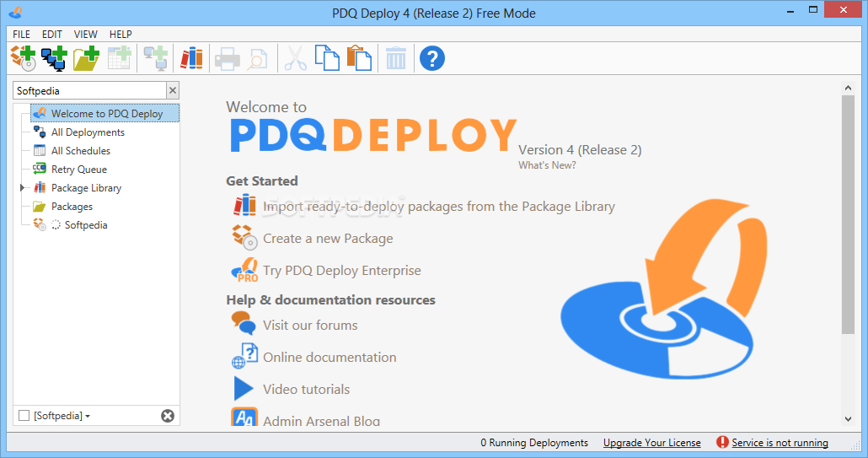Click the forums speech bubbles icon

244,323
